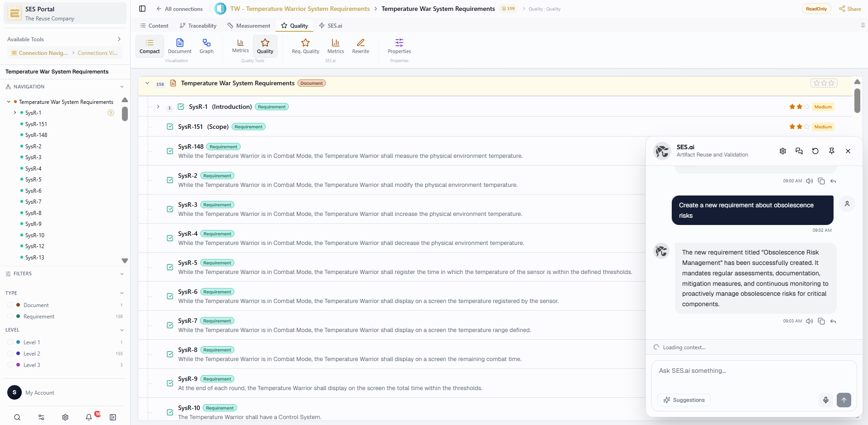868x425 pixels.
Task: Click the Suggestions button
Action: pos(684,400)
